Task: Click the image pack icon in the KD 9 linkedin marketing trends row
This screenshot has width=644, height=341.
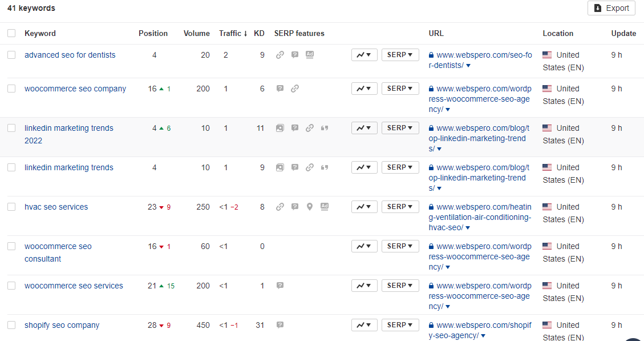Action: (280, 167)
